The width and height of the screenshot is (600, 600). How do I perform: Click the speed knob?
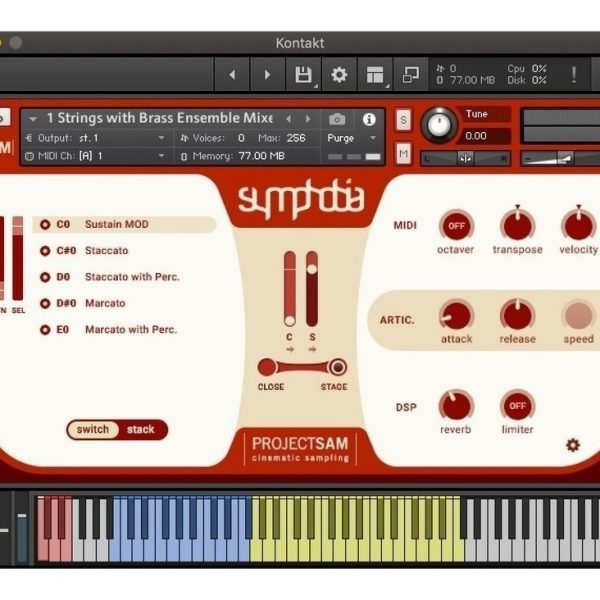[578, 316]
